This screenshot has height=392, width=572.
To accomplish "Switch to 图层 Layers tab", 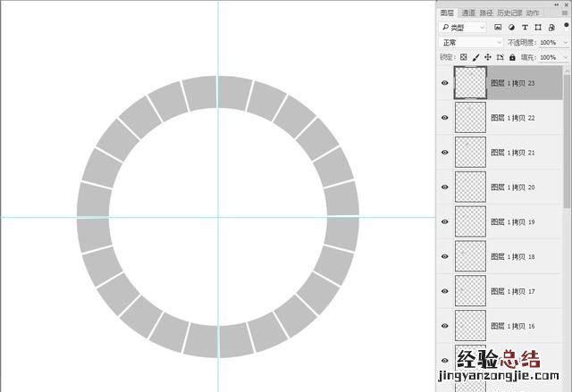I will coord(447,13).
